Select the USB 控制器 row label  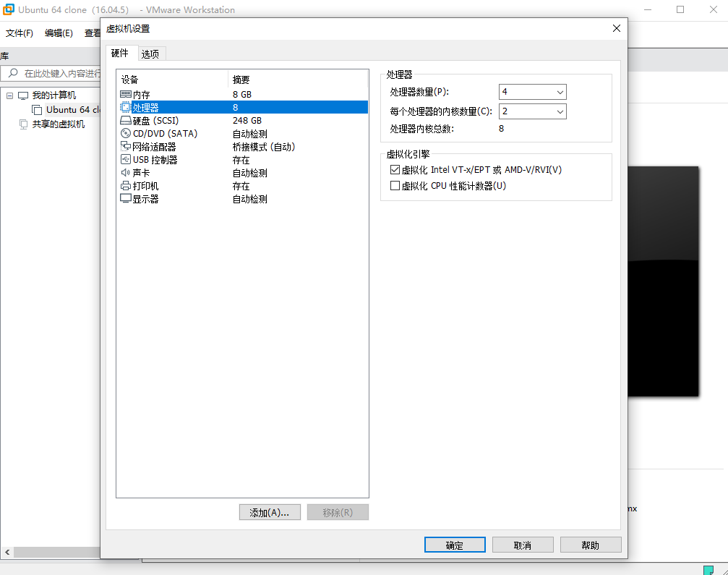[x=155, y=160]
